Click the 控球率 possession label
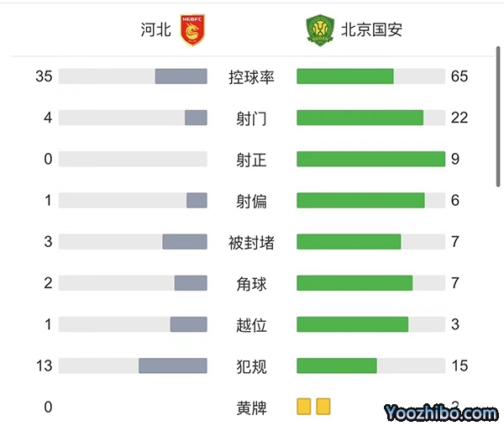 pyautogui.click(x=251, y=76)
